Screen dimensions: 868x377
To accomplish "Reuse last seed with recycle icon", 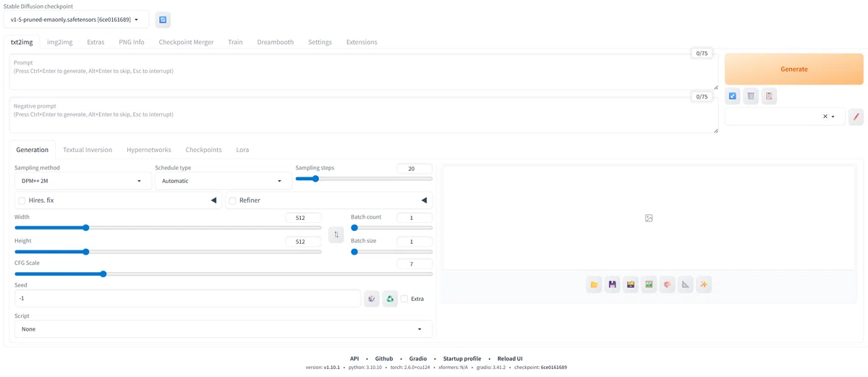I will coord(390,298).
